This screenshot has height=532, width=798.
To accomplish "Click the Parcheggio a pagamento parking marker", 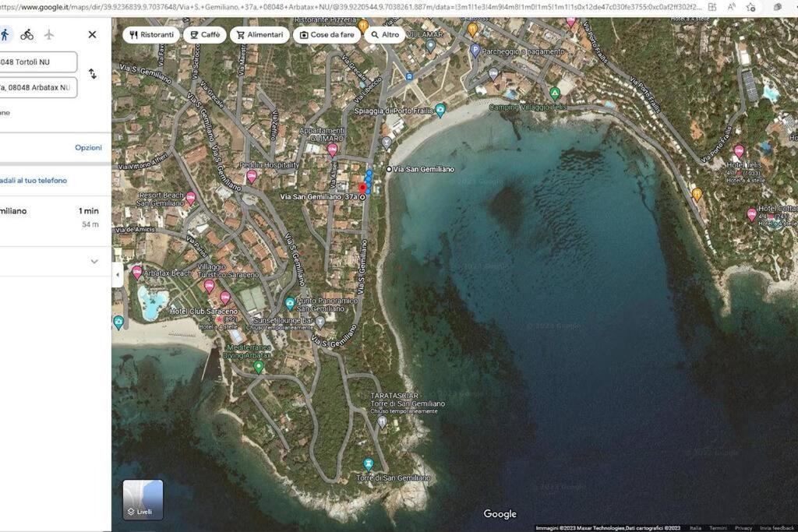I will coord(475,51).
